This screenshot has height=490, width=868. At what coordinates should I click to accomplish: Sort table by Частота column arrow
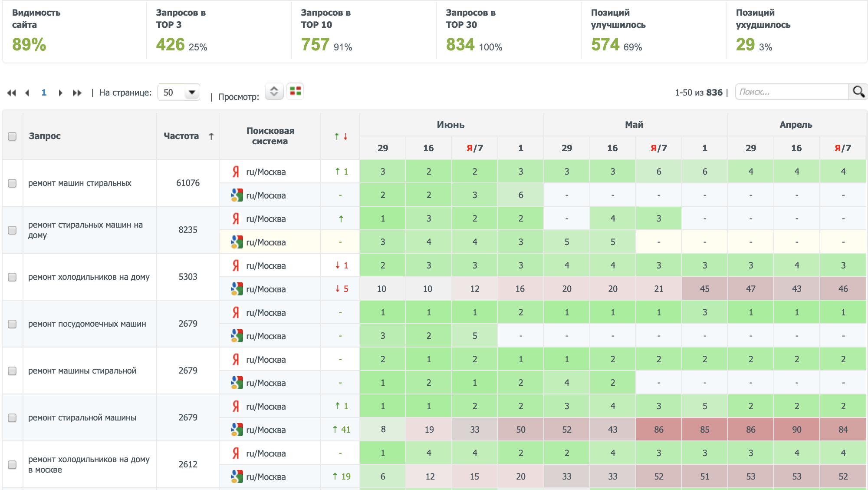point(211,136)
